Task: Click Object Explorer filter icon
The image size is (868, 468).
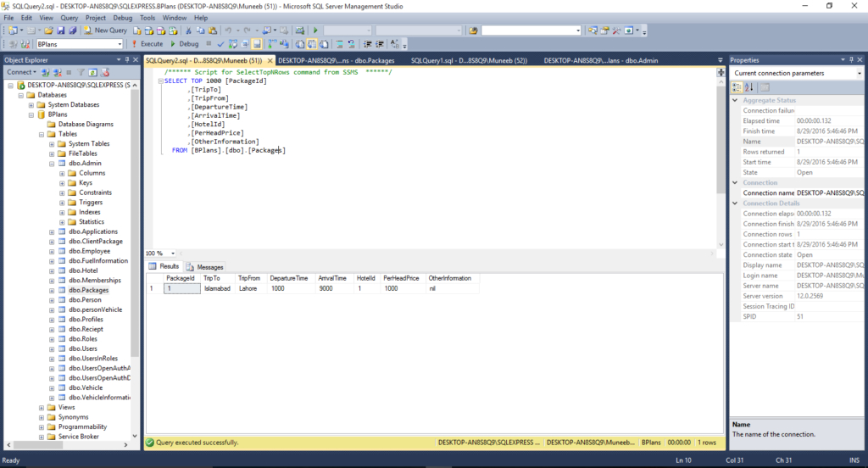Action: (x=81, y=73)
